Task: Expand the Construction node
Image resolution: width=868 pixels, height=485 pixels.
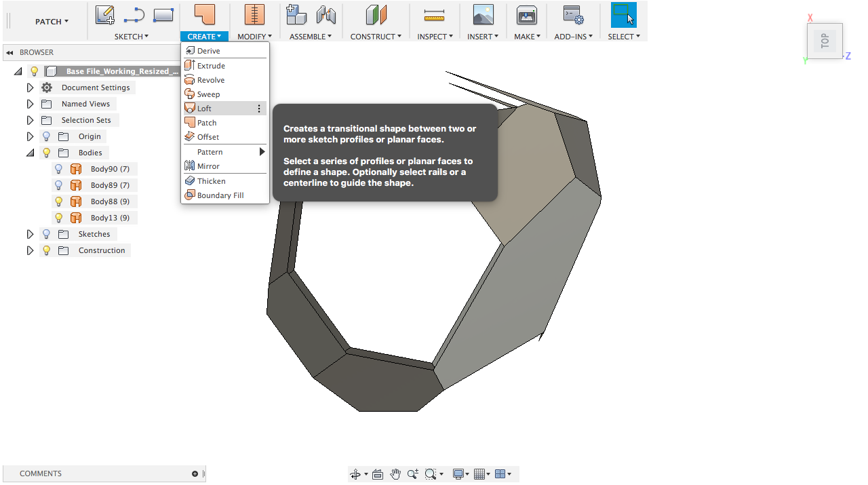Action: (30, 250)
